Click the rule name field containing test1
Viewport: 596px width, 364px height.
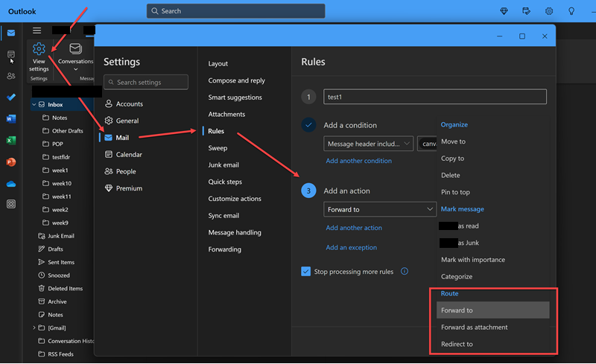435,97
